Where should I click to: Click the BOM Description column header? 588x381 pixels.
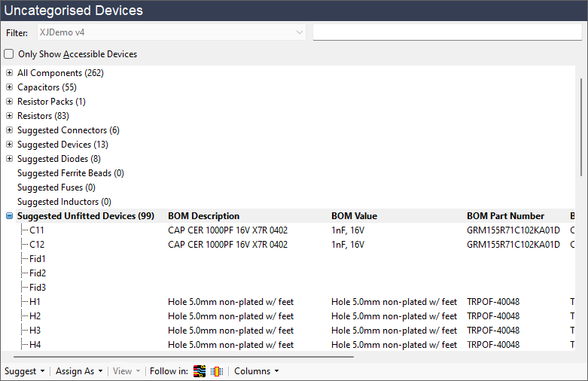(203, 216)
